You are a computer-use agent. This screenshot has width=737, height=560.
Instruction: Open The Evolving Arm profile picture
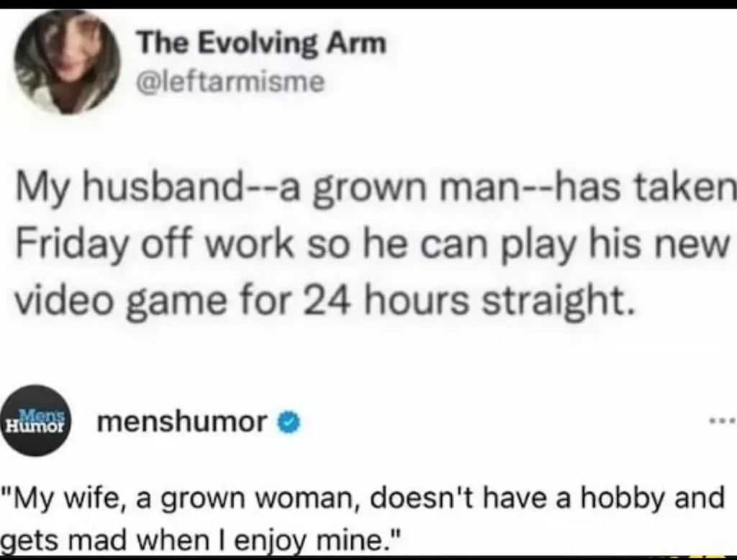point(67,63)
